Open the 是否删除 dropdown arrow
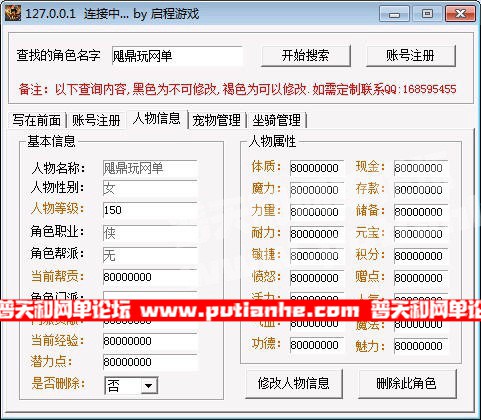The image size is (481, 420). 148,386
